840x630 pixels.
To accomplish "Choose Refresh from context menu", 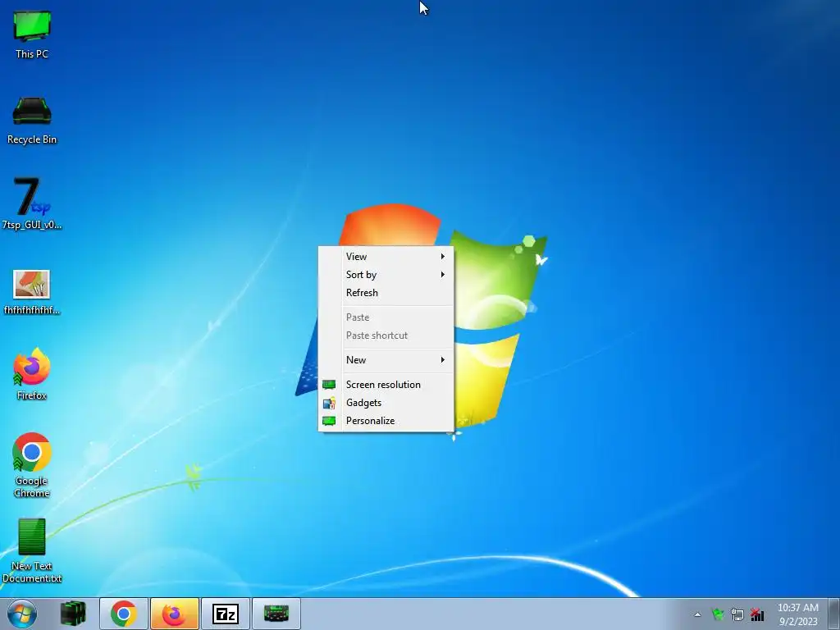I will click(386, 293).
